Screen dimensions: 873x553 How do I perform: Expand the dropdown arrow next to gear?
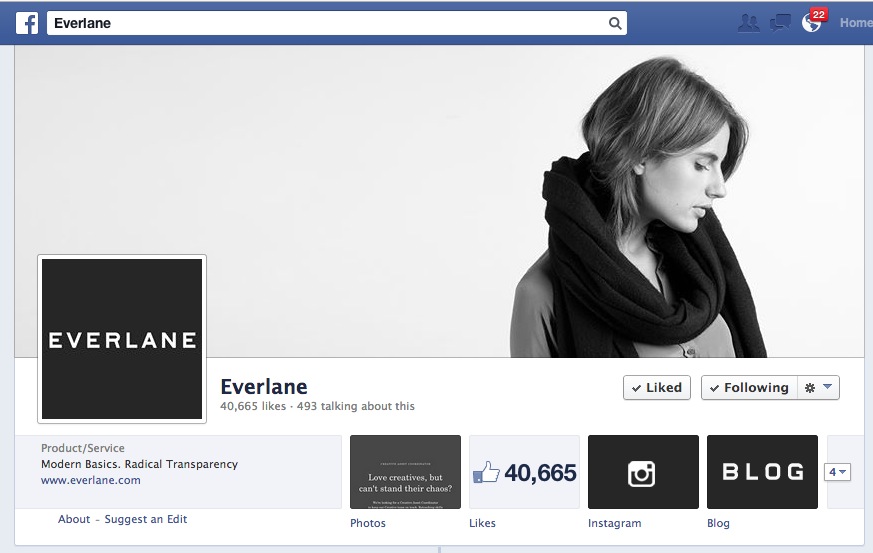(x=827, y=387)
